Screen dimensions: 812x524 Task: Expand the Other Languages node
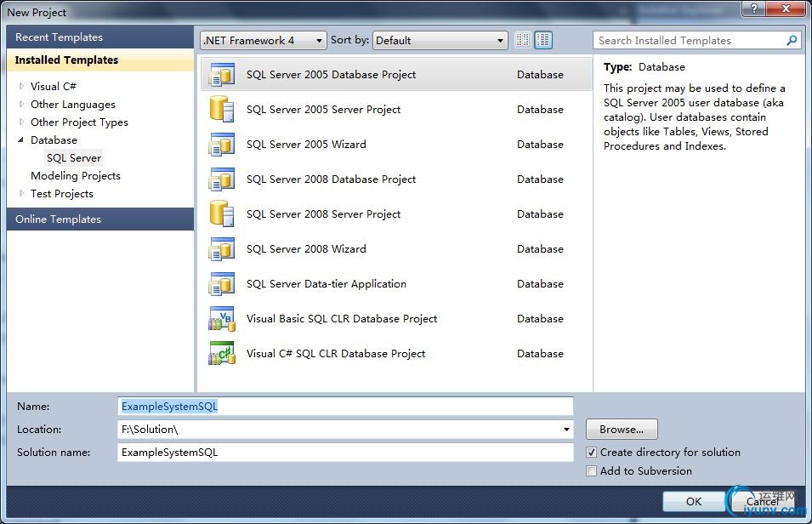tap(21, 104)
